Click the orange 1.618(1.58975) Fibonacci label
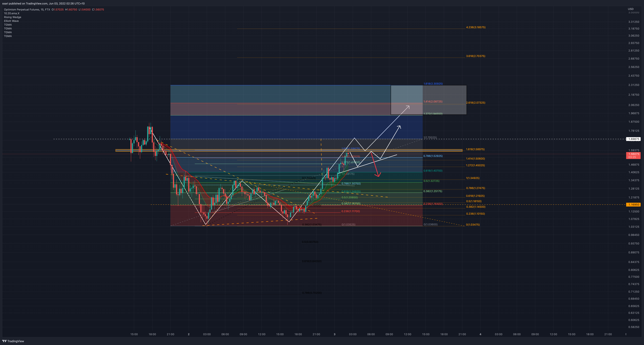The width and height of the screenshot is (644, 345). click(x=475, y=149)
